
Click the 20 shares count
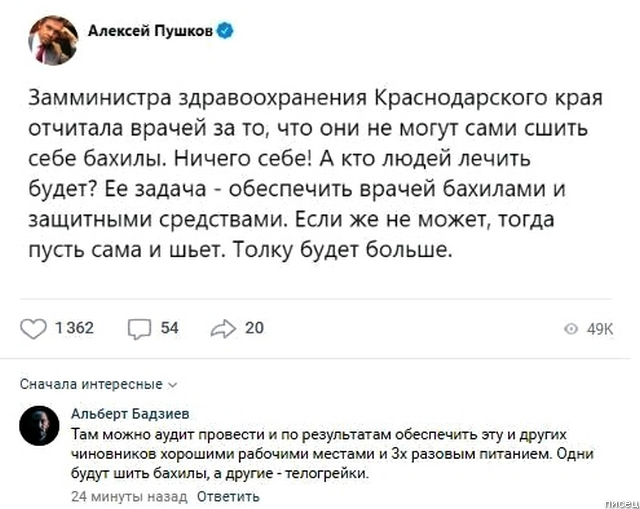tap(254, 328)
